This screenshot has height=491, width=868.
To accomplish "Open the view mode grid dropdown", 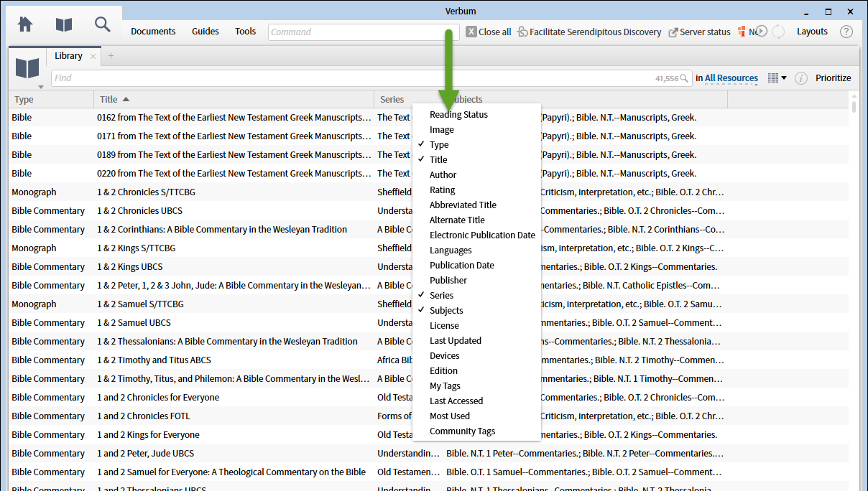I will click(x=777, y=78).
